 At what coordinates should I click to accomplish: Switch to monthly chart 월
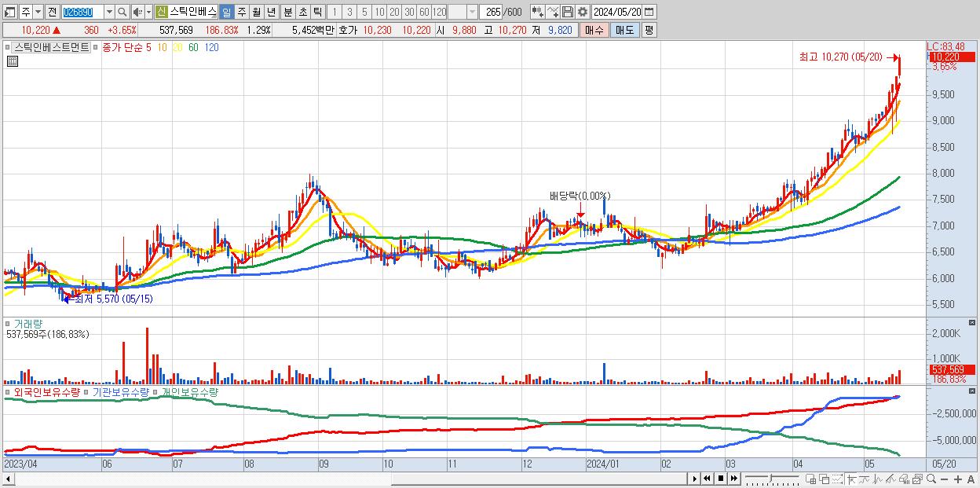256,12
